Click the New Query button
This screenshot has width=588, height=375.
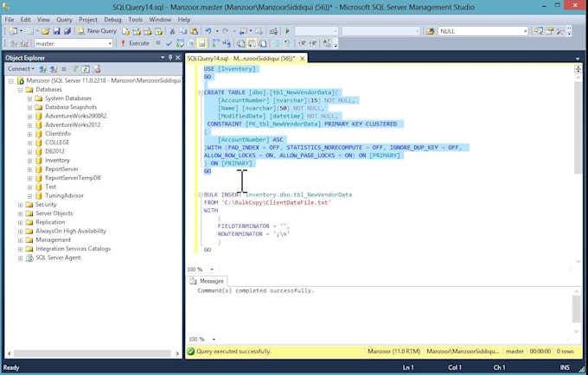click(x=97, y=31)
